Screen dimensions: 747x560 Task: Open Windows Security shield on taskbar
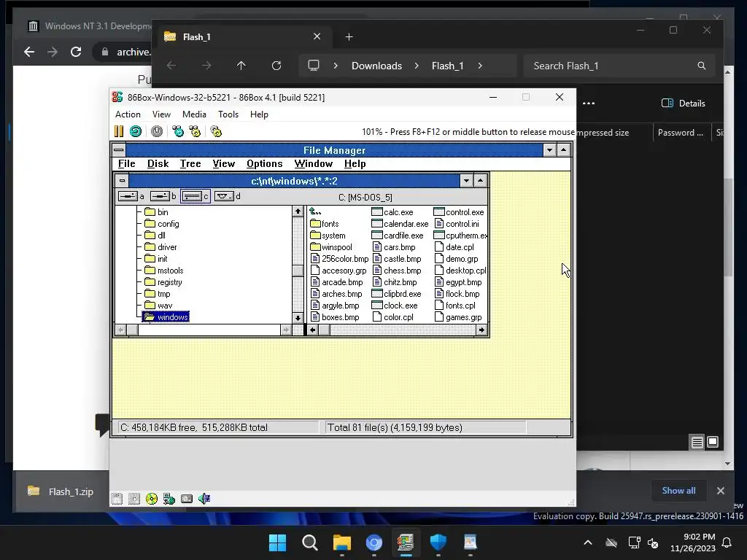coord(438,542)
